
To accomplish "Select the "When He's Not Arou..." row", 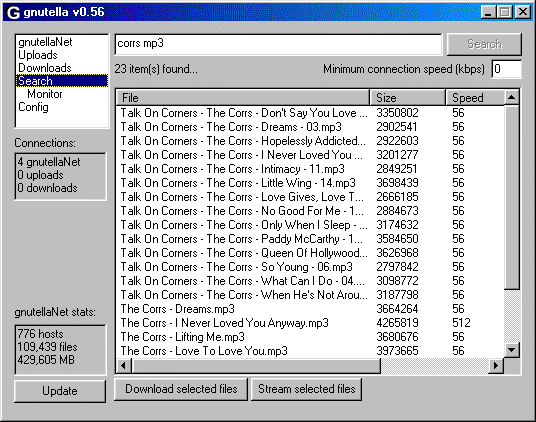I will coord(310,295).
